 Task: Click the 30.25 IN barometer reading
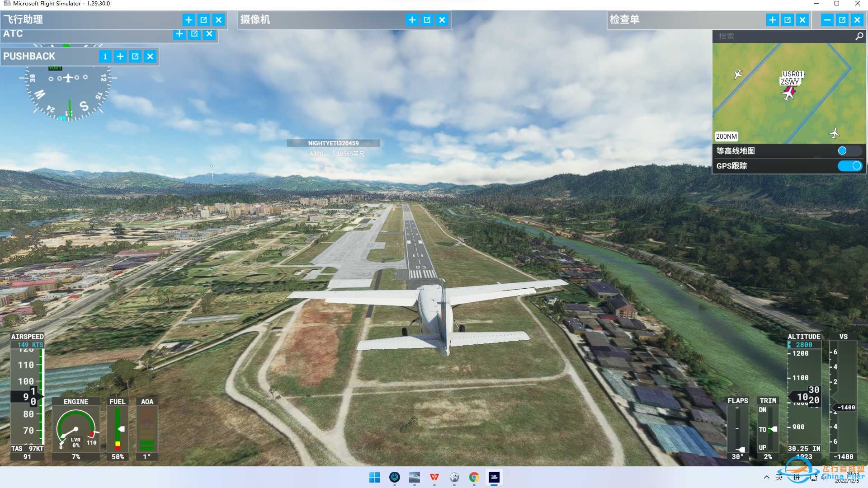(804, 449)
